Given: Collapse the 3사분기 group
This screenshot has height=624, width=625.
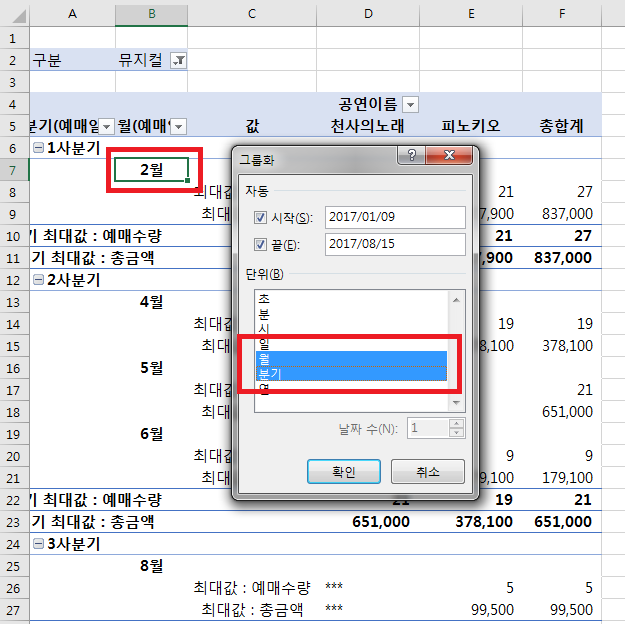Looking at the screenshot, I should click(39, 545).
